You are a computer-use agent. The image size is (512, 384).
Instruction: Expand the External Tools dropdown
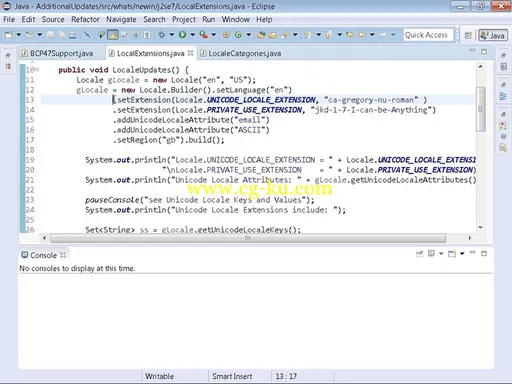click(214, 35)
